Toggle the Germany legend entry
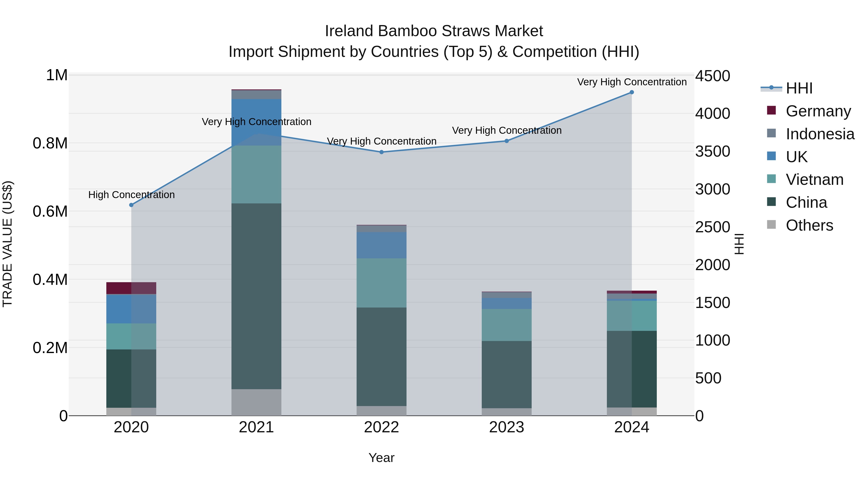 click(809, 111)
